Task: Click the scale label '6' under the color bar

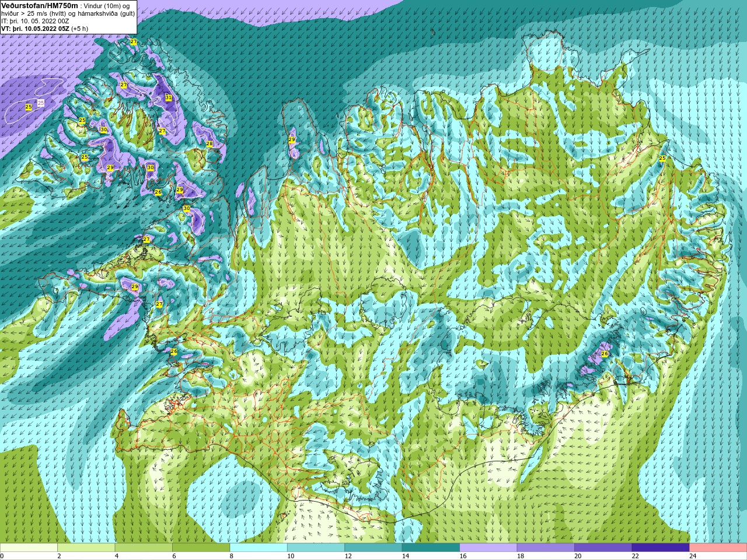Action: [174, 556]
